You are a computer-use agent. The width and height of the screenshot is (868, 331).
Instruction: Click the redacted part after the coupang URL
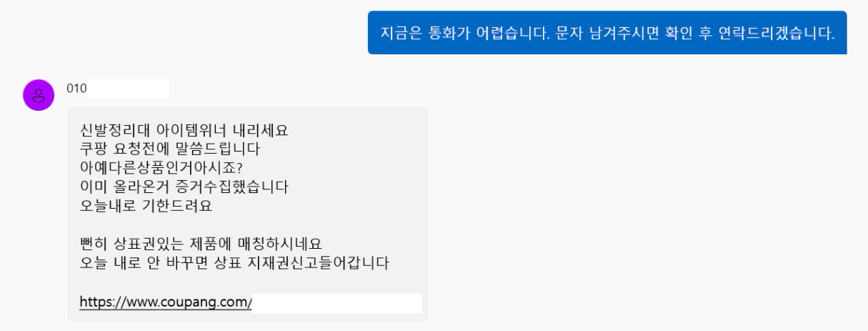point(337,302)
